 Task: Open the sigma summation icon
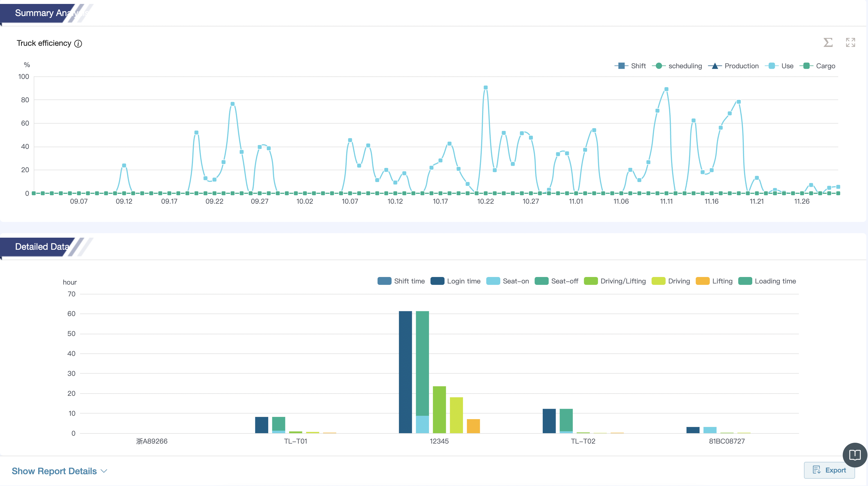click(828, 42)
